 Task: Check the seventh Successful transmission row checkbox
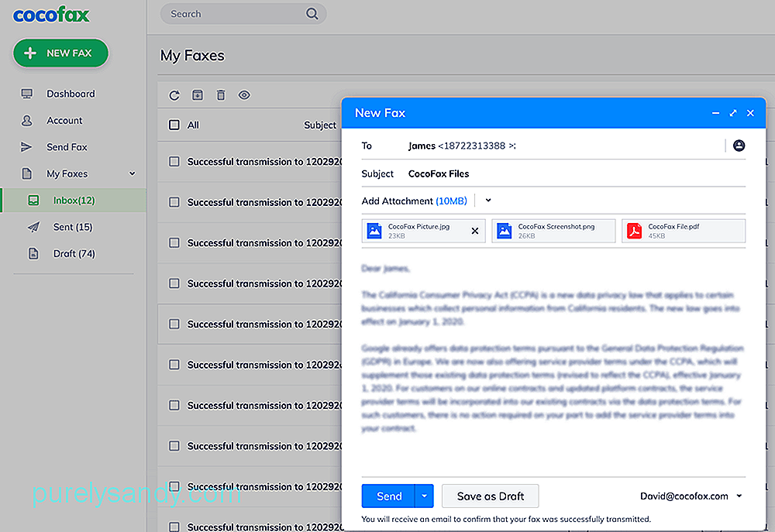pos(174,405)
